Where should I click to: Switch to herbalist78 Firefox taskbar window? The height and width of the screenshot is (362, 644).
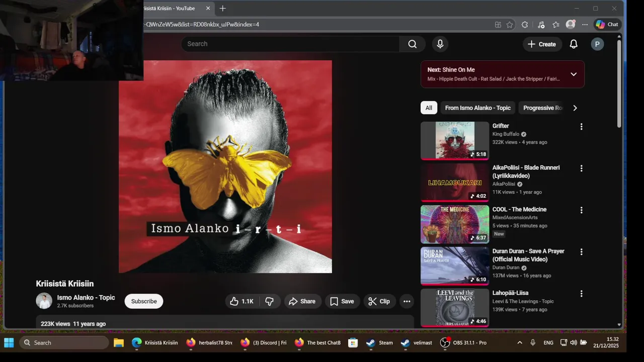pyautogui.click(x=209, y=342)
